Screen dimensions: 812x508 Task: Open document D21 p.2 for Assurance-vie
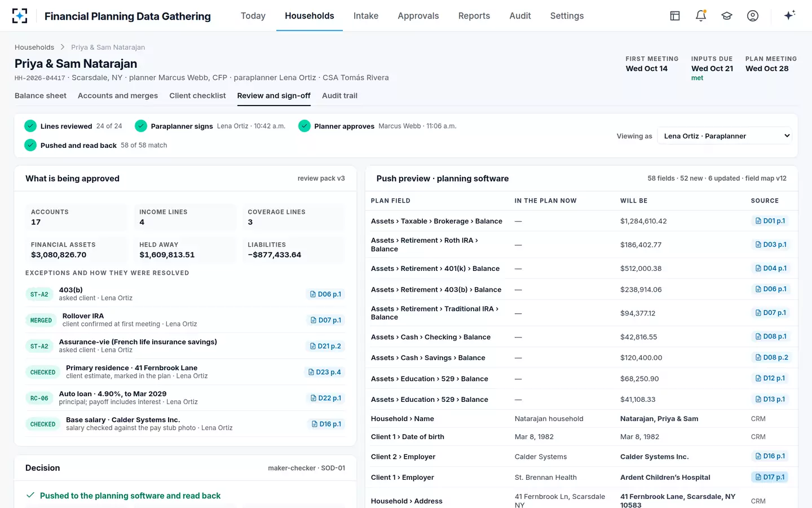(x=326, y=346)
